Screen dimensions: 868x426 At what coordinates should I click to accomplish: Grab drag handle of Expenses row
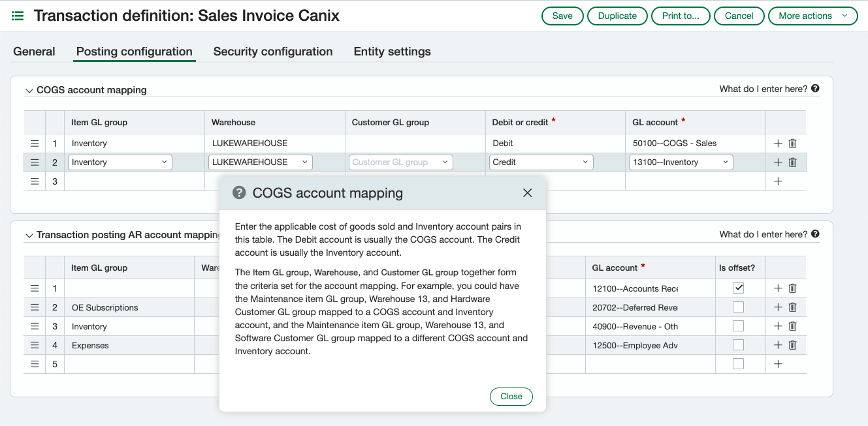pyautogui.click(x=35, y=345)
